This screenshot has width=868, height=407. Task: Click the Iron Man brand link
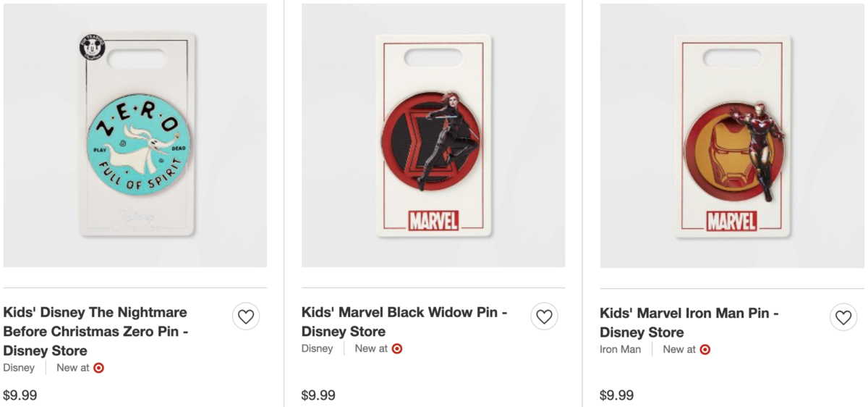tap(620, 350)
